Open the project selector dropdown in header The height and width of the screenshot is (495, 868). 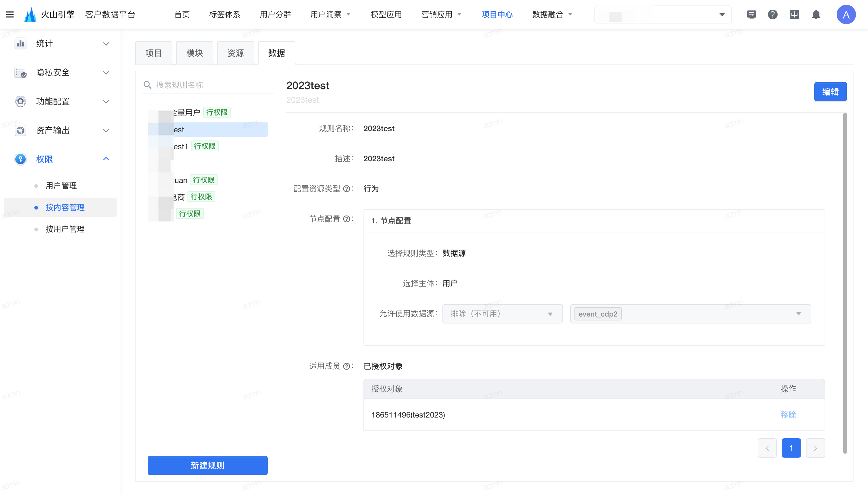click(663, 14)
